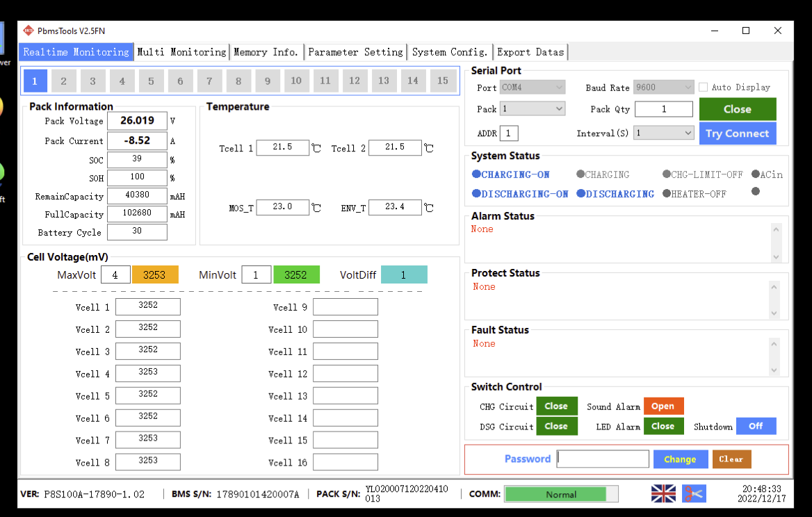
Task: Click the SOC value 39 field
Action: pos(137,159)
